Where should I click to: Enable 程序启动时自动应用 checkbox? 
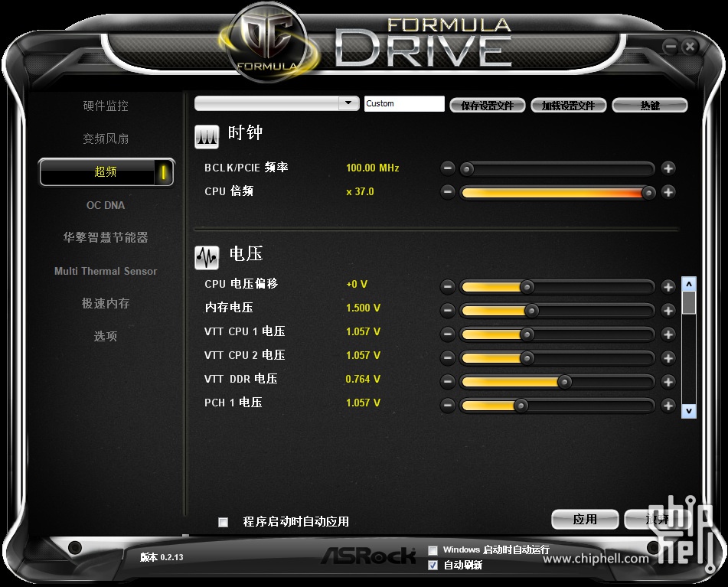click(224, 522)
